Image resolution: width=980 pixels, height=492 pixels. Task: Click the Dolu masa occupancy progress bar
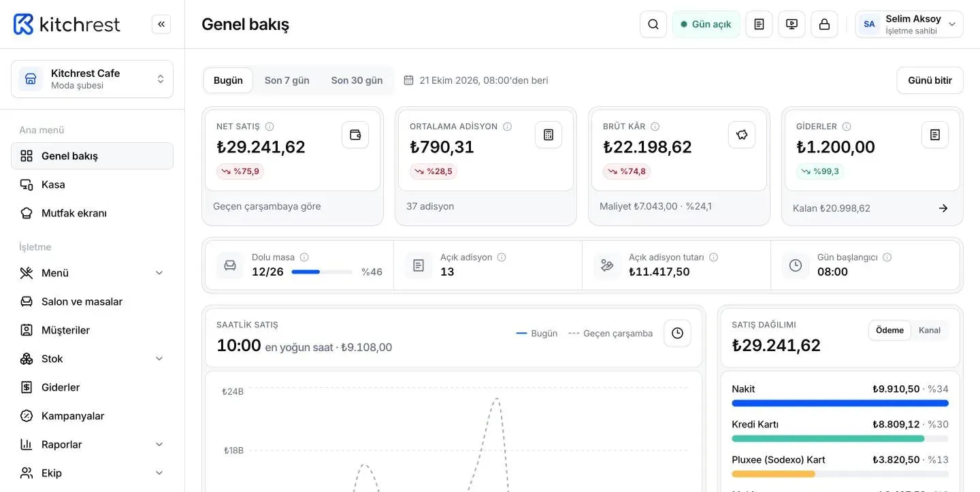pos(322,272)
